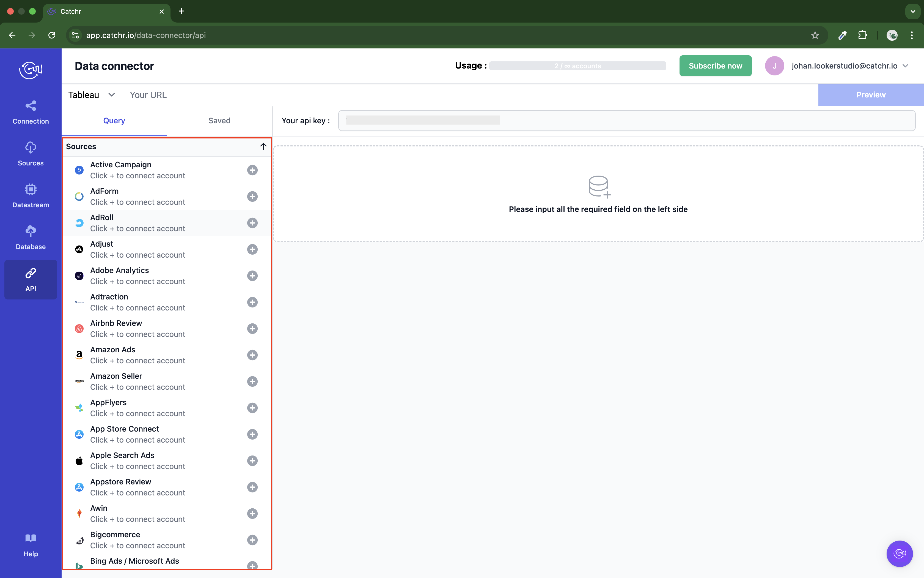This screenshot has width=924, height=578.
Task: Click the api key input field
Action: pos(626,121)
